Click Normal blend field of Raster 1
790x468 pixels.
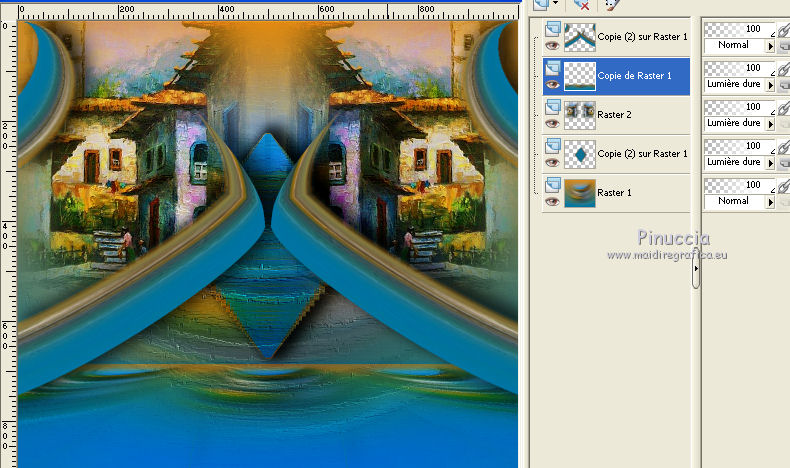pos(735,202)
